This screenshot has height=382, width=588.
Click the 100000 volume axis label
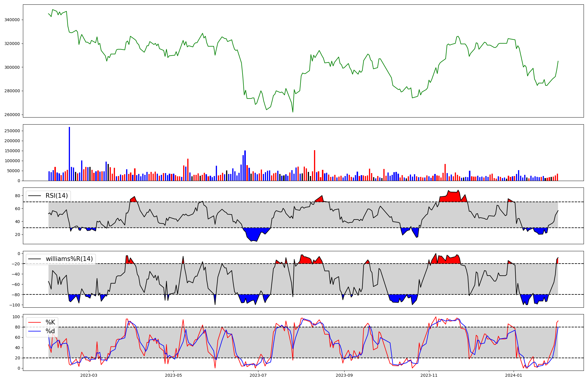click(x=12, y=161)
